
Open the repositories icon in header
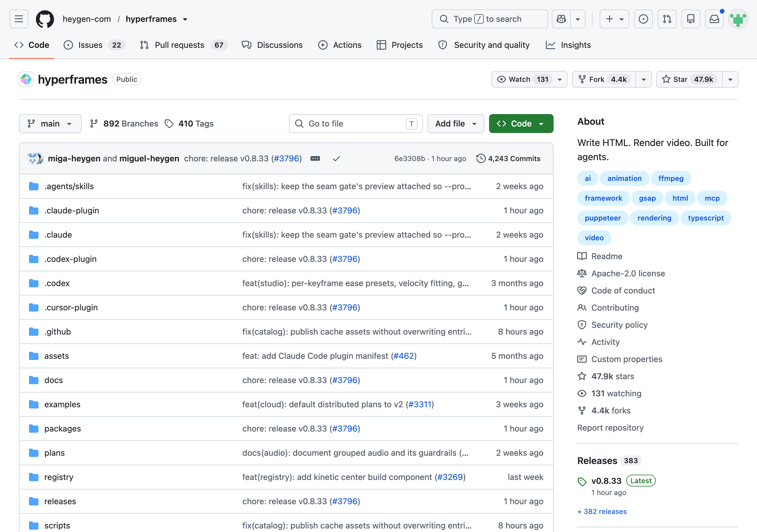[x=691, y=19]
